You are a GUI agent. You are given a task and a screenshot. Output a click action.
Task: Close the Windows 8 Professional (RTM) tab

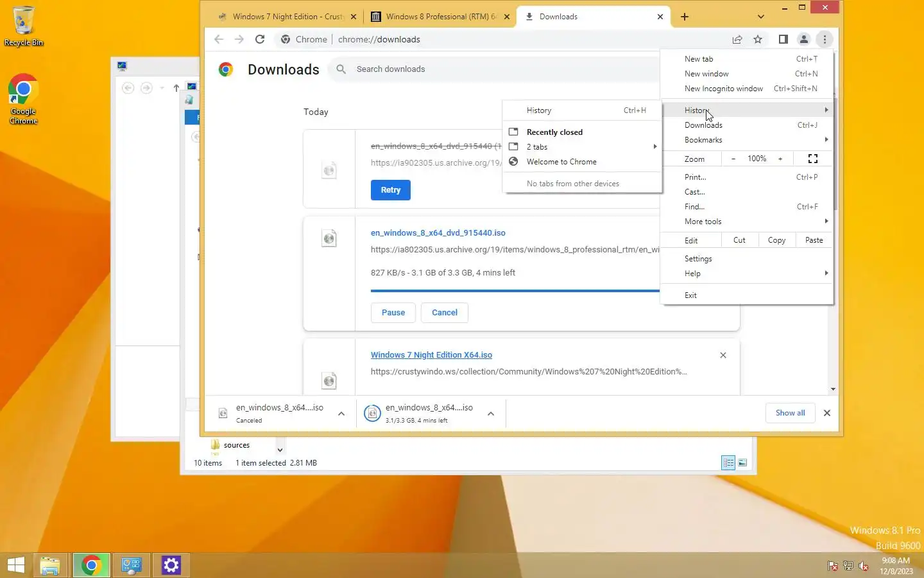pos(506,17)
